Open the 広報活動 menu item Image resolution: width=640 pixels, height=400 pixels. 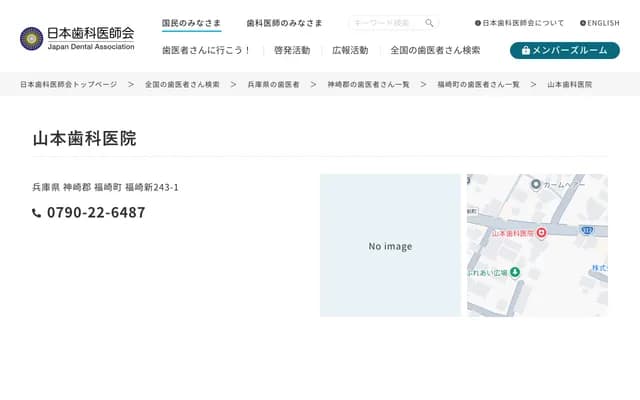(350, 50)
